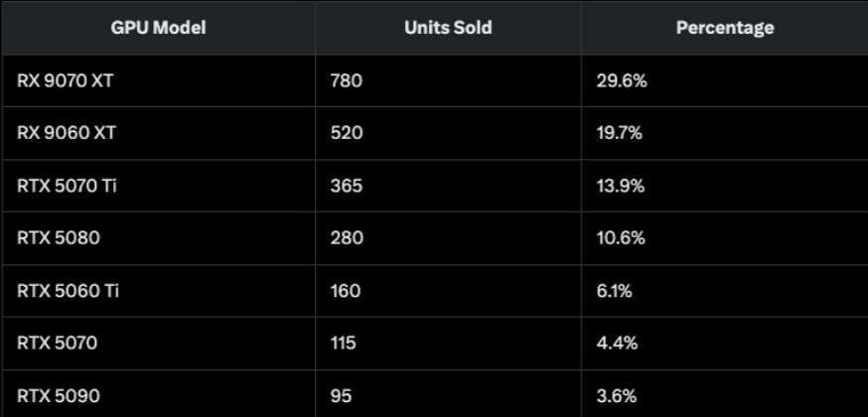Click the 160 units sold value

tap(345, 291)
